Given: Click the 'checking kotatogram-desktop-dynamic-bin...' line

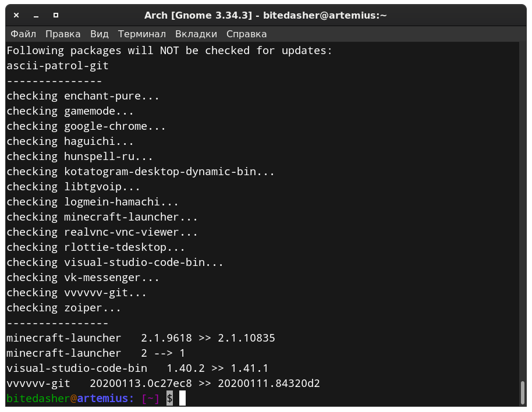Looking at the screenshot, I should click(140, 172).
